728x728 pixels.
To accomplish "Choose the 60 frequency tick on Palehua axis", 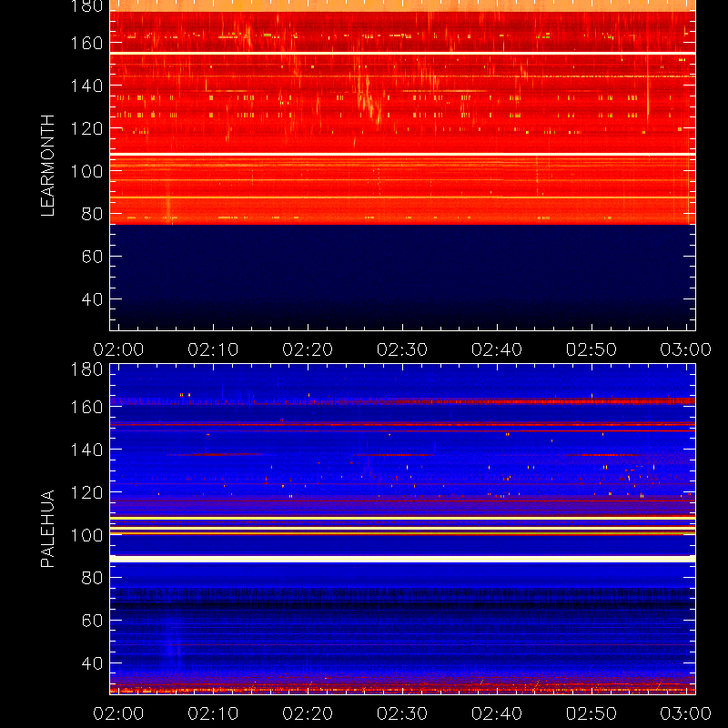I will pos(93,621).
